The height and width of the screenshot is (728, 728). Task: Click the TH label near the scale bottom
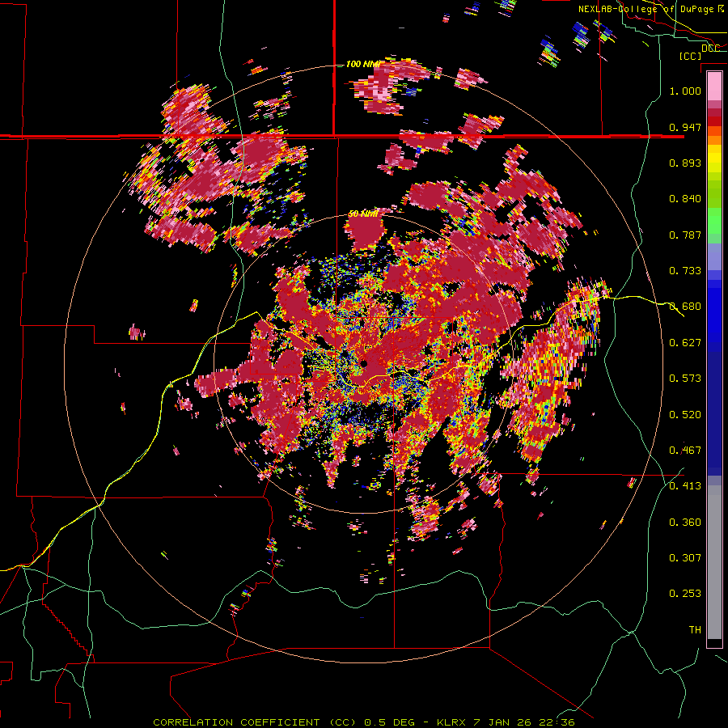(695, 630)
